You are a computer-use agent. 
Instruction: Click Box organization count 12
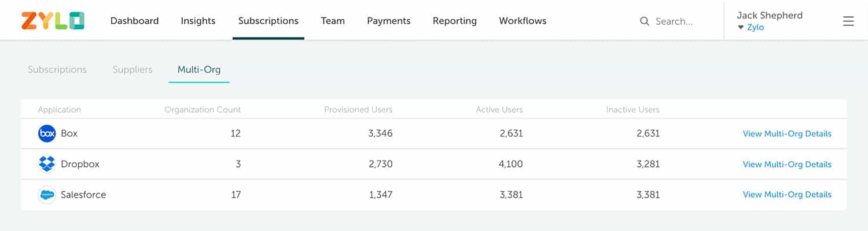236,133
